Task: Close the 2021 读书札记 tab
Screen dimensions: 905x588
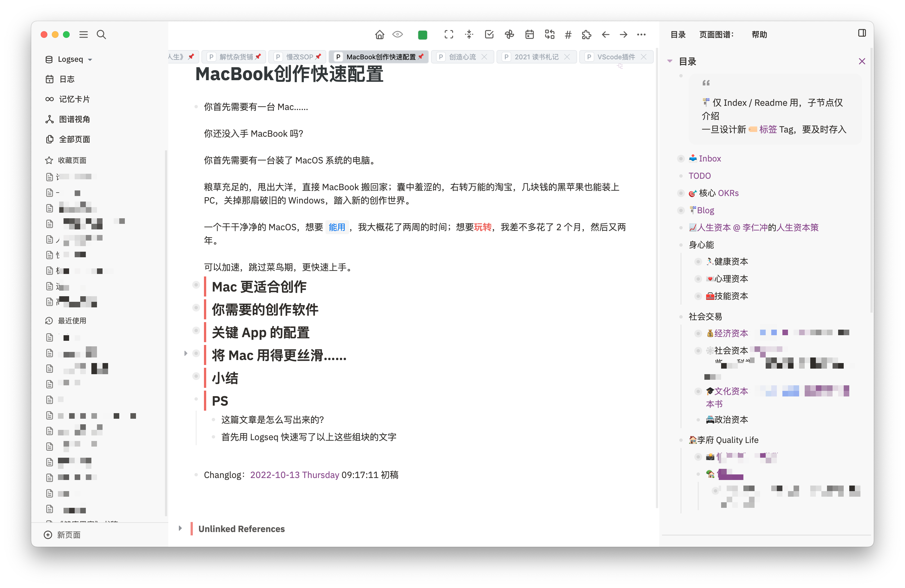Action: (567, 57)
